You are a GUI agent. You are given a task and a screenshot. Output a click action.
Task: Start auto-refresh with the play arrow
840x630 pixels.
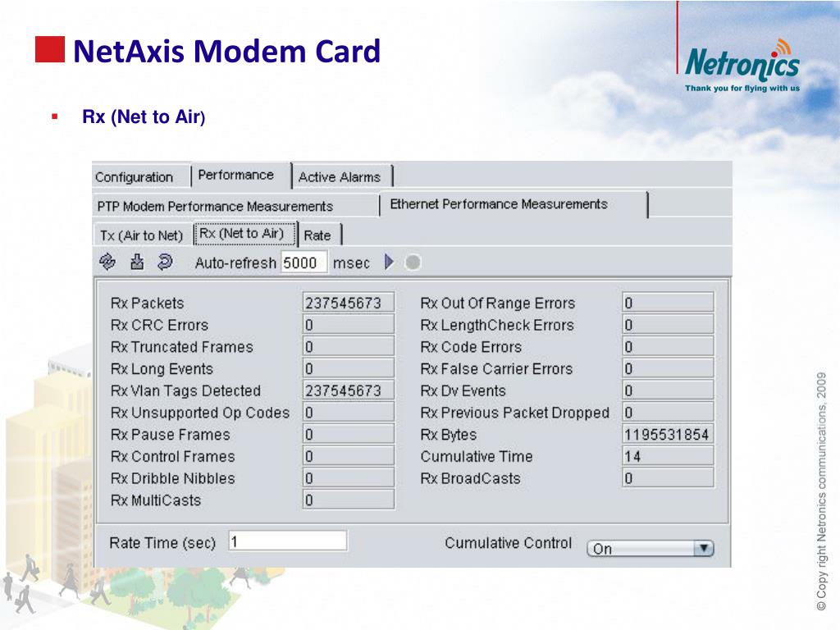pyautogui.click(x=390, y=262)
